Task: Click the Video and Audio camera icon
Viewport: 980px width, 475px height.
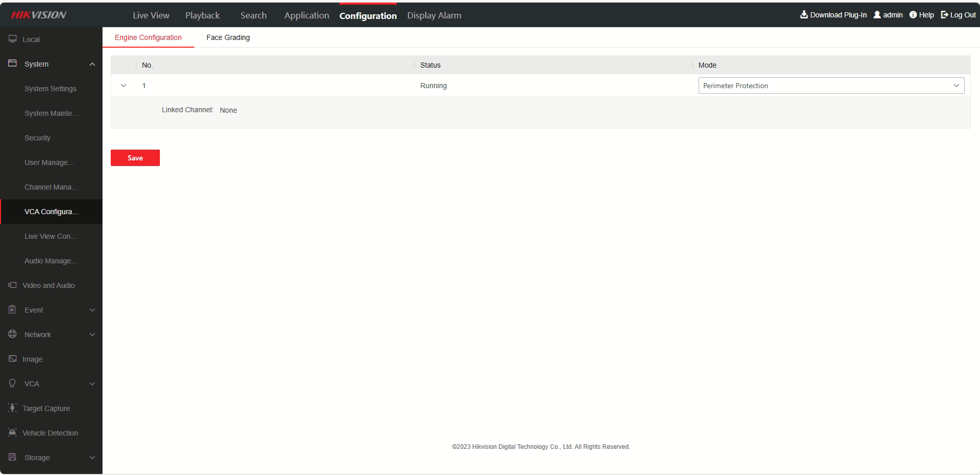Action: click(x=12, y=285)
